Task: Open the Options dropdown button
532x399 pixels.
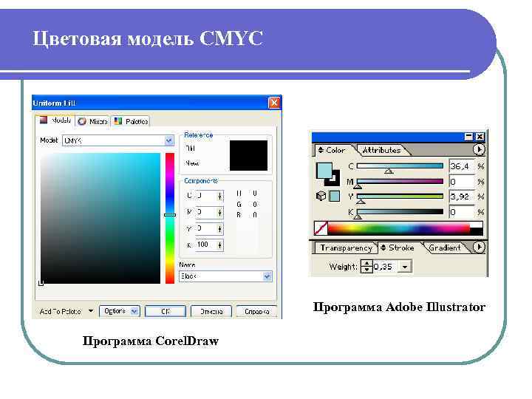Action: coord(119,311)
